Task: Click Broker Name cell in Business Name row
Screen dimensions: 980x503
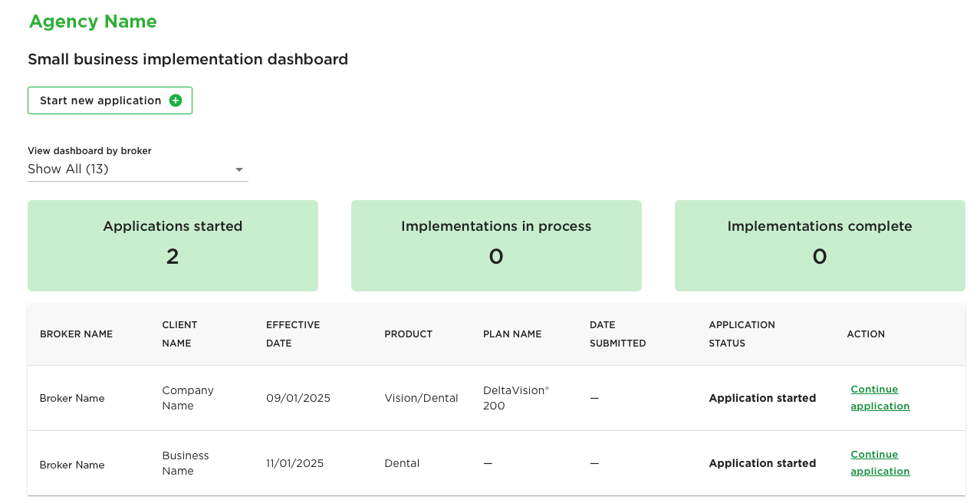Action: 72,465
